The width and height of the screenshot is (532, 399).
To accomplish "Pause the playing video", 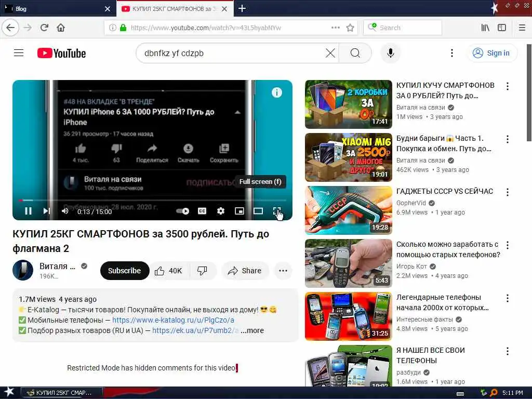I will (x=28, y=211).
